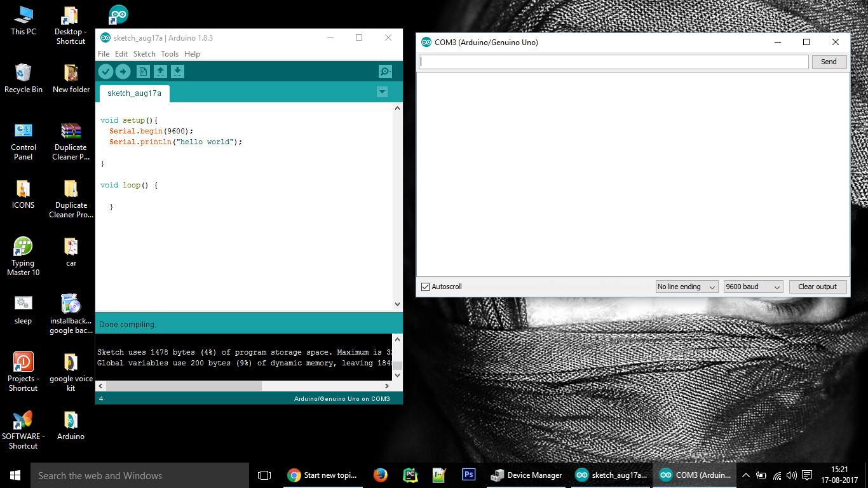Click the serial message input field

pos(612,62)
